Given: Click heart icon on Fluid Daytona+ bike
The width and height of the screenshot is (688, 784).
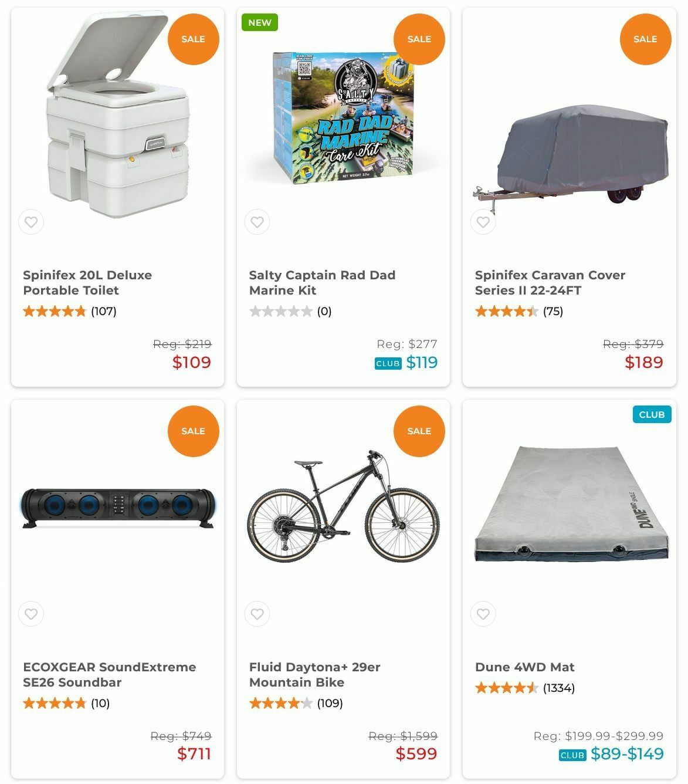Looking at the screenshot, I should 257,614.
